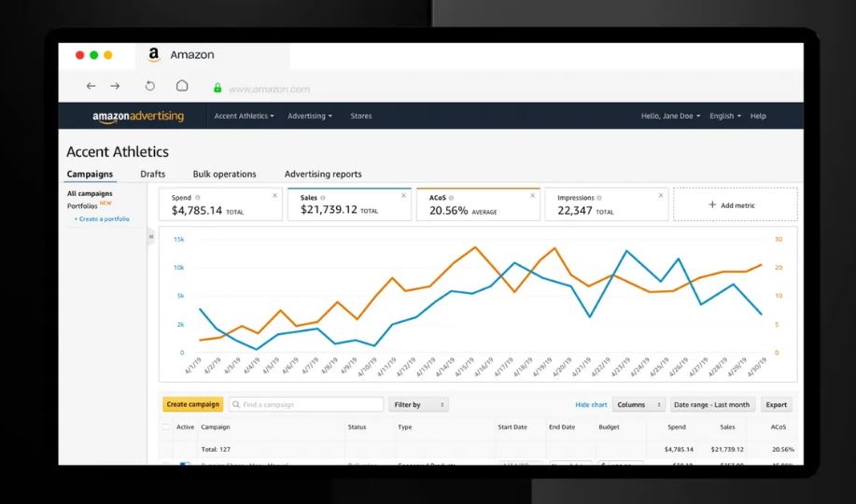The width and height of the screenshot is (856, 504).
Task: Click the Create a portfolio link
Action: click(x=102, y=219)
